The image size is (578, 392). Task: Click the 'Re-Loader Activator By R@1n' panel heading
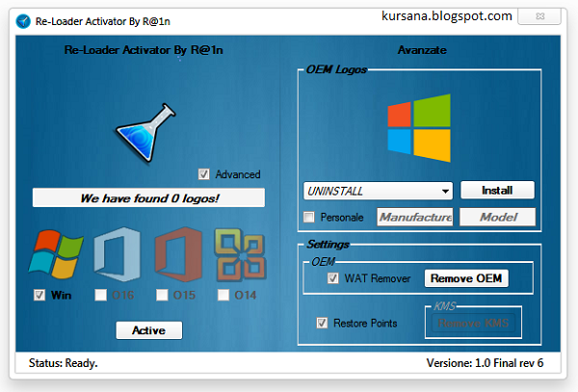click(144, 50)
